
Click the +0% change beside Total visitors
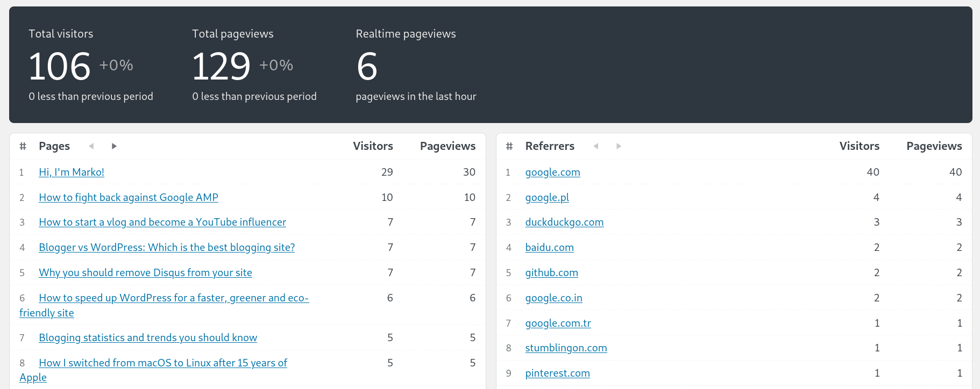tap(116, 65)
